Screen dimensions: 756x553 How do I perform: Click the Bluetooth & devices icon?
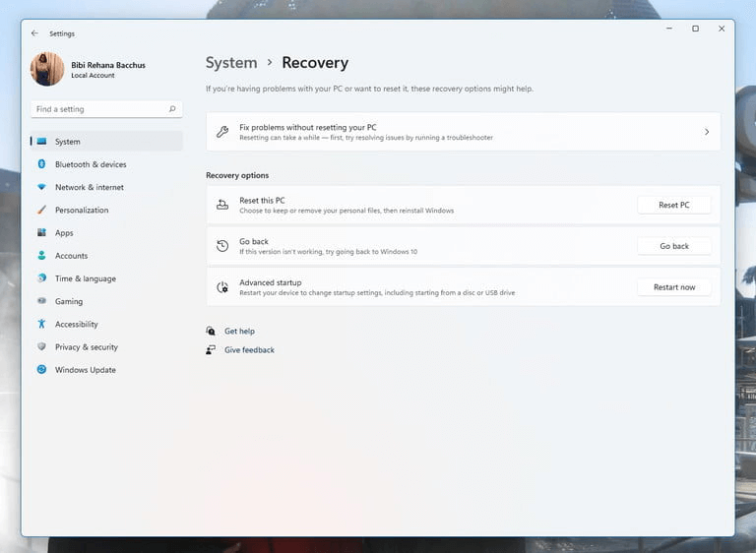pos(42,164)
